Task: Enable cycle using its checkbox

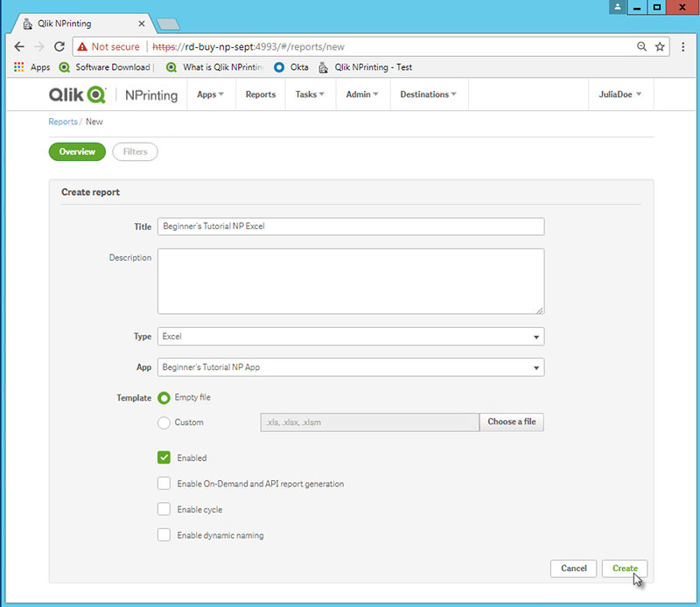Action: coord(164,509)
